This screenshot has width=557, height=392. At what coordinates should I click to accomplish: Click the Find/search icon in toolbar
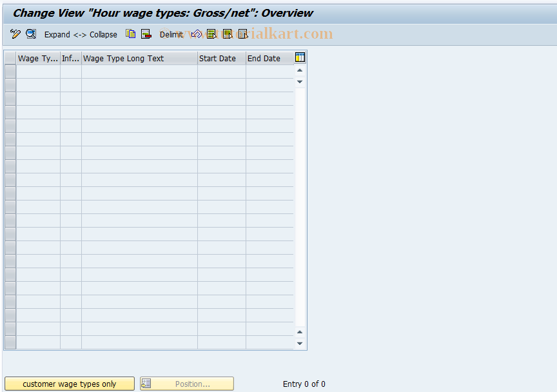click(31, 34)
